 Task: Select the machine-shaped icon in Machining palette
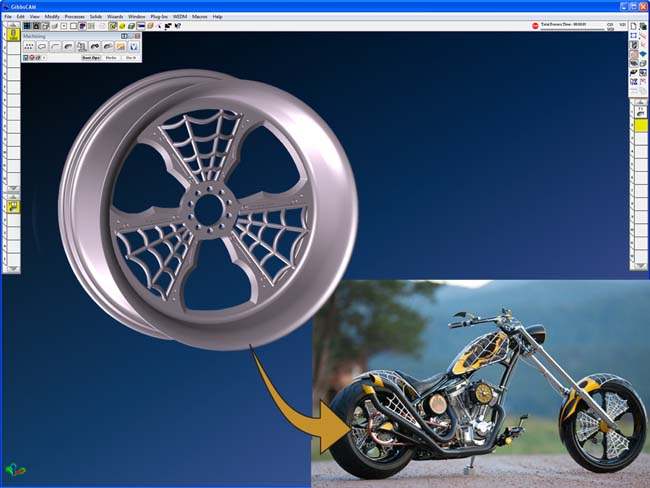click(81, 46)
